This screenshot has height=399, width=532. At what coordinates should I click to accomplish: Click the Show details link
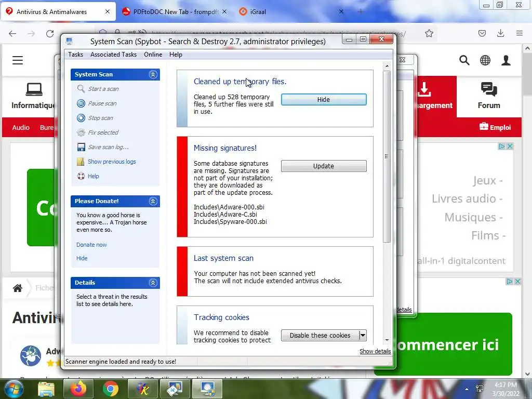click(375, 351)
